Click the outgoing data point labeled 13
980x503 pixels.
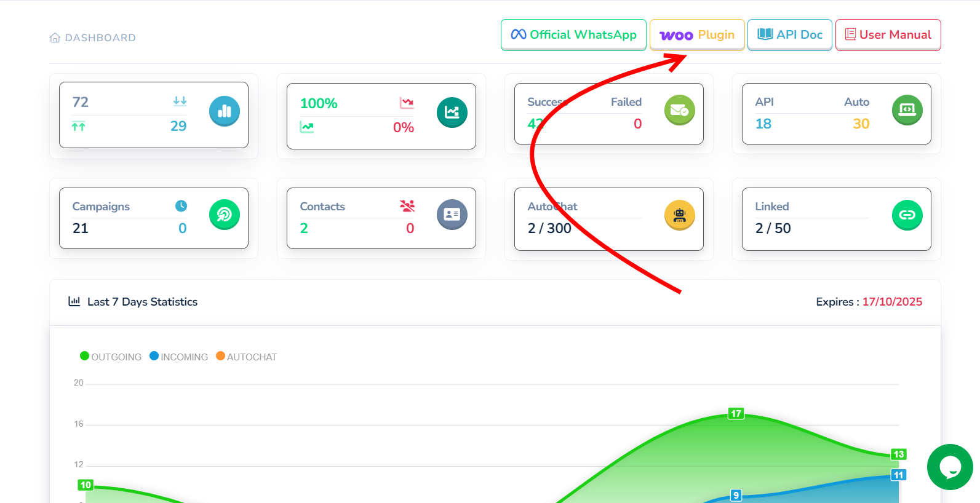(899, 454)
